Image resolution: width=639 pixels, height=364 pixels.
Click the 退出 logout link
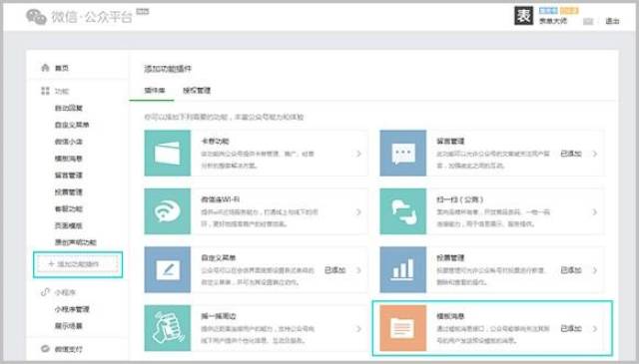(x=612, y=21)
